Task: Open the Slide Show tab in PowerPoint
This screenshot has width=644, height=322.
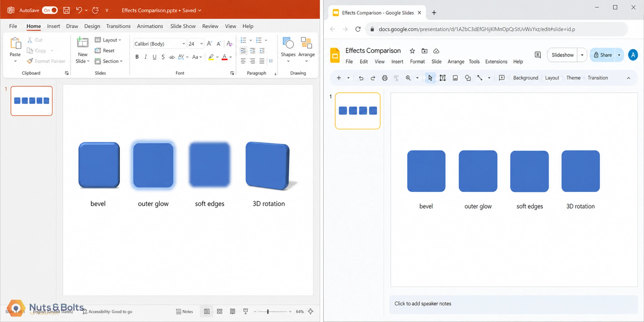Action: click(183, 26)
